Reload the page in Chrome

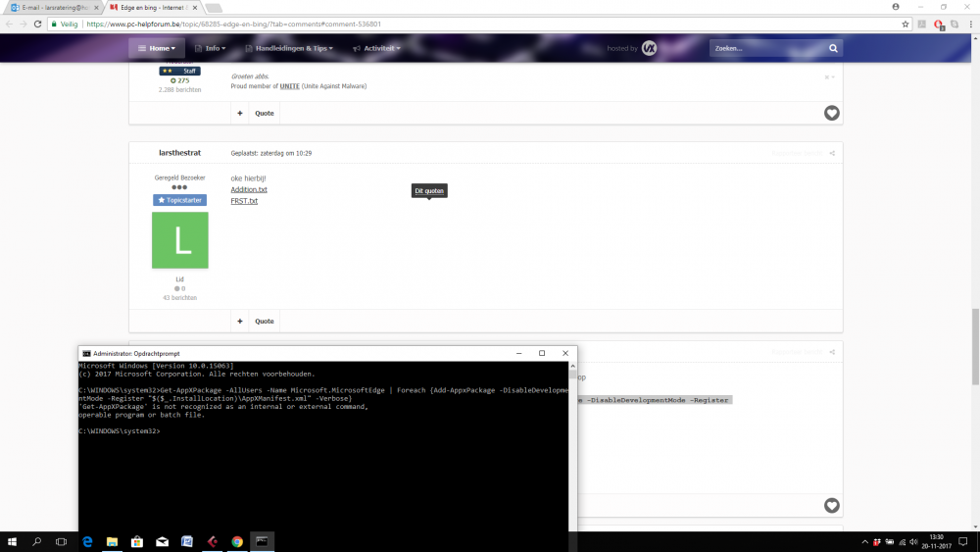click(x=37, y=24)
